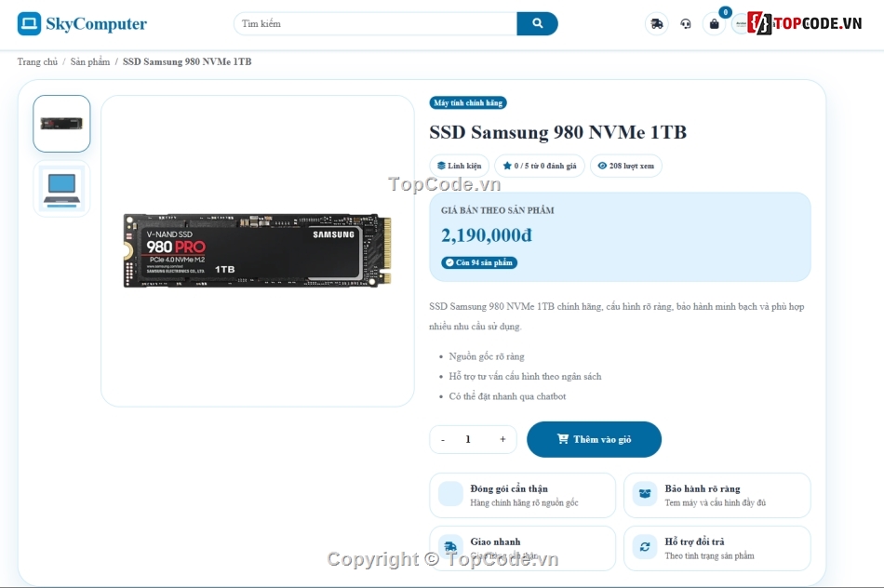Increase quantity with the plus button
This screenshot has width=884, height=588.
[502, 439]
